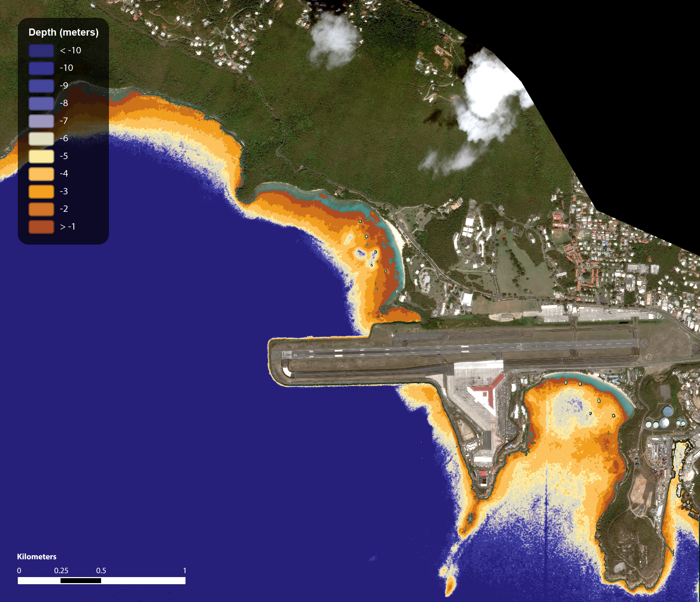Click the 'Depth (meters)' legend title
Viewport: 700px width, 602px height.
coord(63,32)
